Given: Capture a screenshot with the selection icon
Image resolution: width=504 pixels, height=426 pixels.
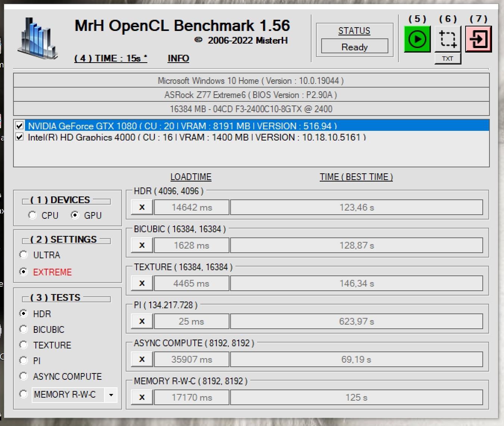Looking at the screenshot, I should (448, 39).
